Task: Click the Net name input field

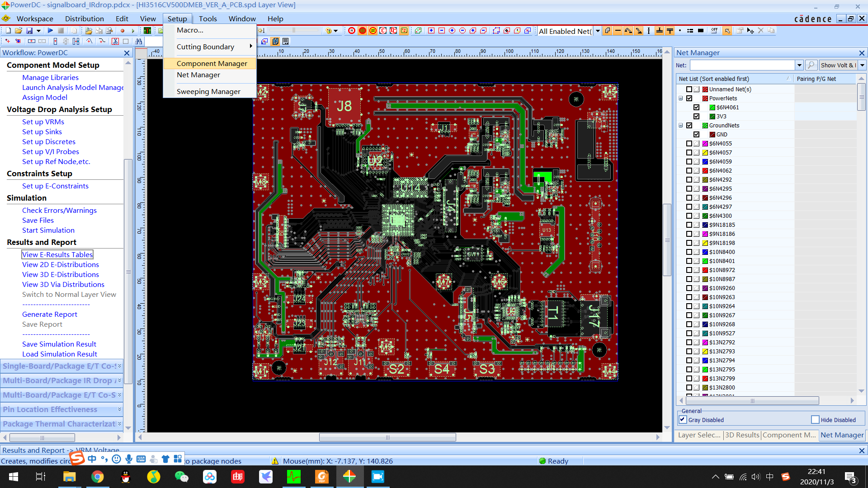Action: pyautogui.click(x=742, y=65)
